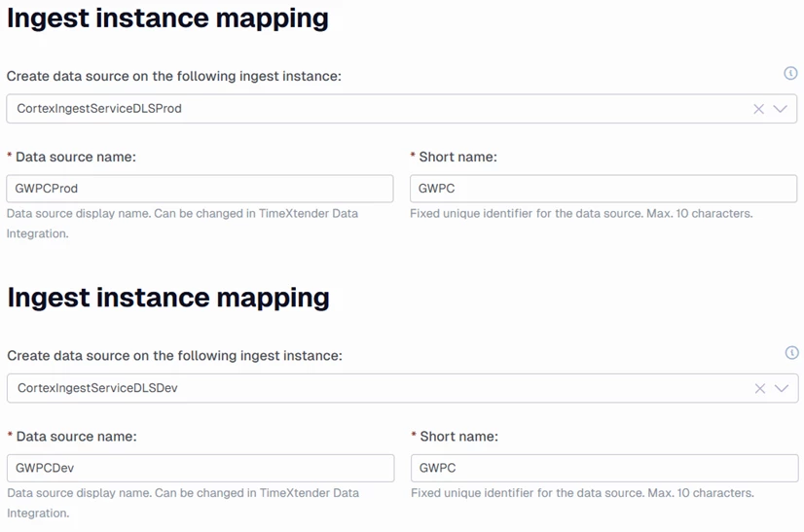Click the Short name label in the Dev mapping

point(458,437)
